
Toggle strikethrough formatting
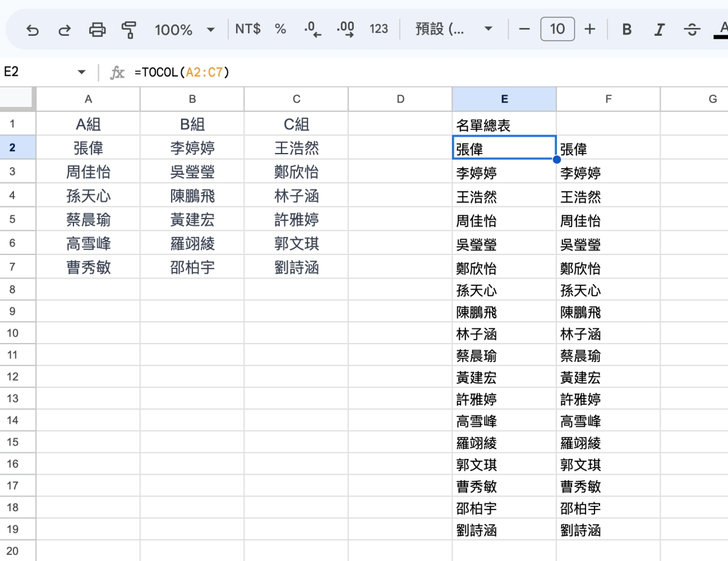tap(691, 29)
